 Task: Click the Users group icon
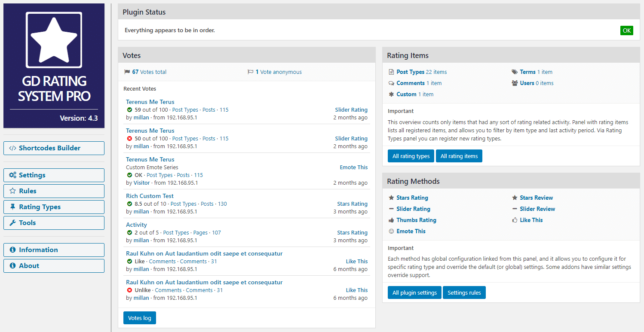pos(515,83)
